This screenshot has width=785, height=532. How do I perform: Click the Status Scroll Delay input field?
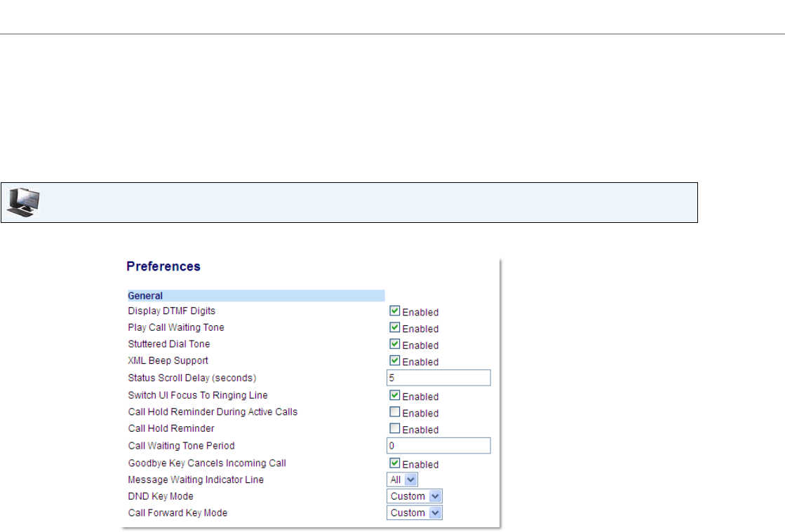pyautogui.click(x=438, y=378)
